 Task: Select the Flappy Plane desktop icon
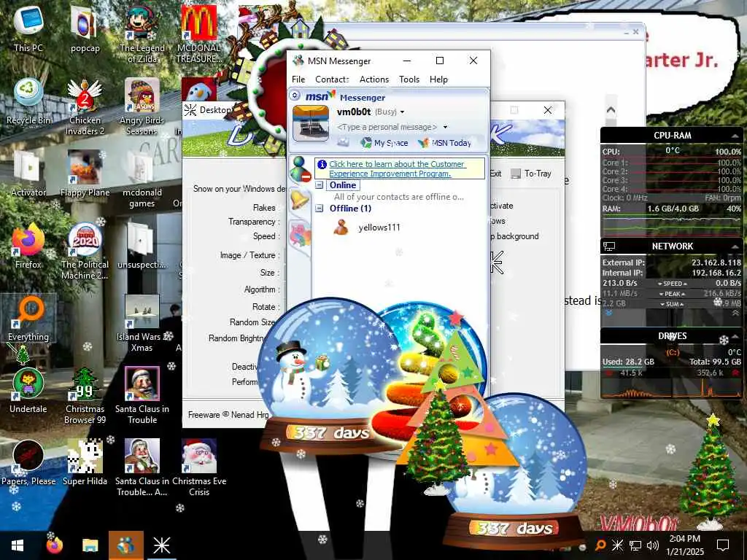85,174
